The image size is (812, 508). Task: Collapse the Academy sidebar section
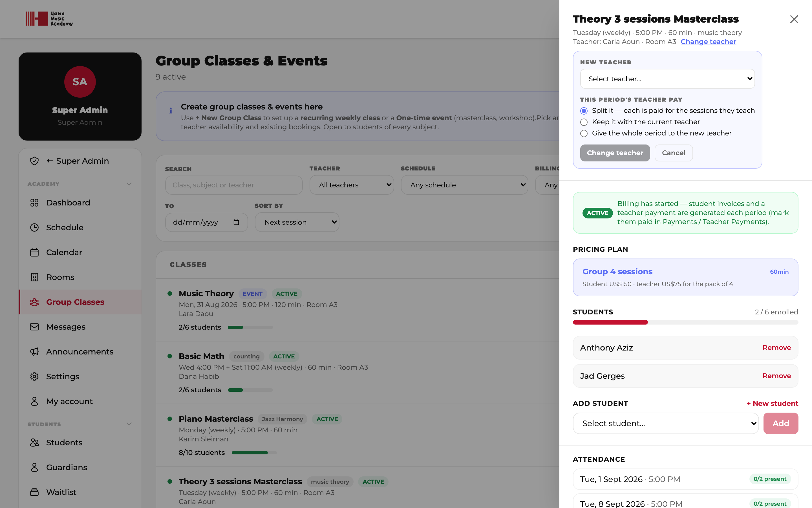[x=129, y=184]
